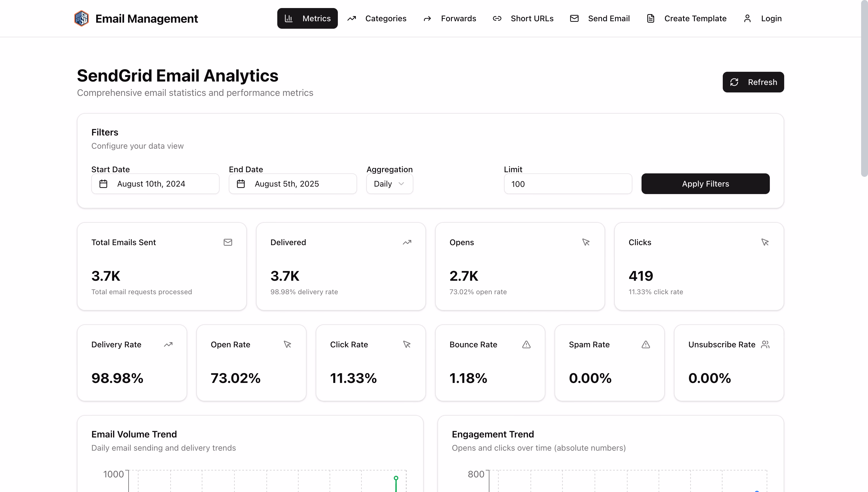Click the Email Volume Trend heading

(x=134, y=434)
